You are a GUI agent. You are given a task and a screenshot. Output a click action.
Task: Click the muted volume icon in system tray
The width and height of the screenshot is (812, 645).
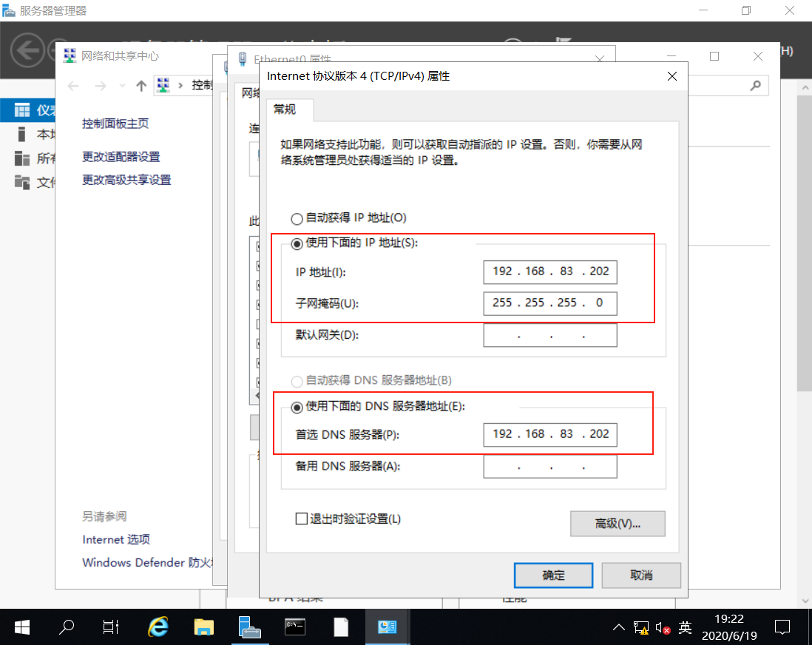pos(662,627)
